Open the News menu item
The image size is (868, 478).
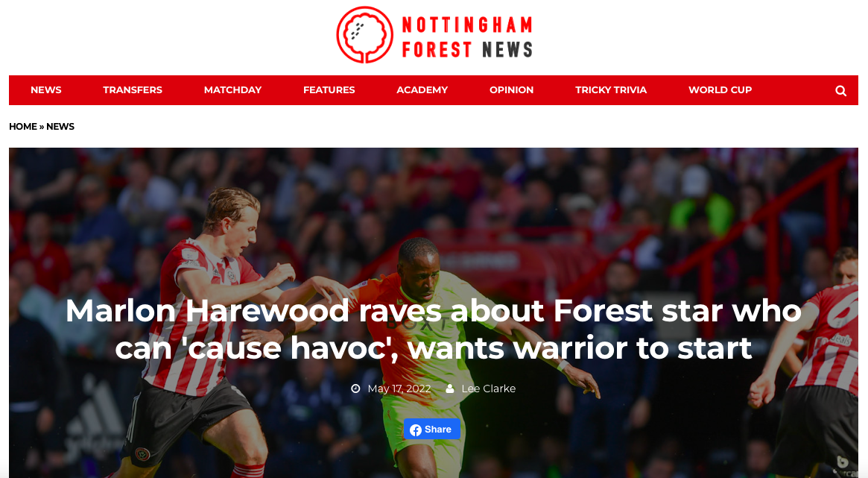46,89
